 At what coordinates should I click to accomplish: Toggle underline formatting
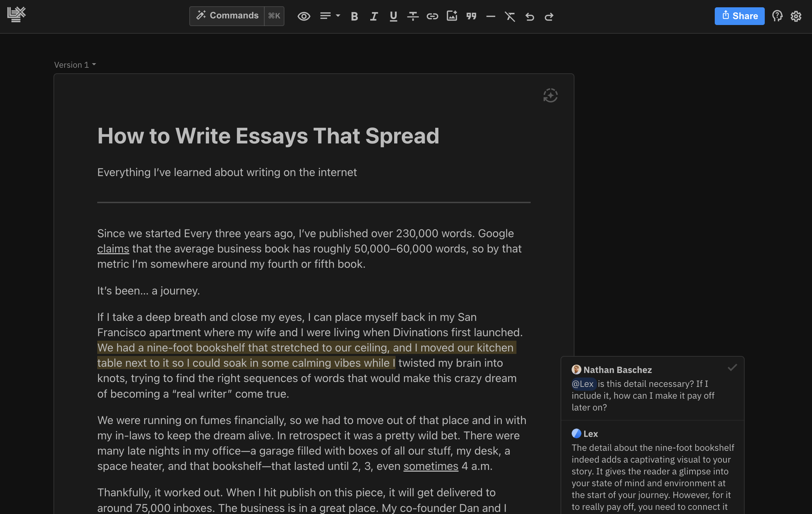[x=393, y=16]
